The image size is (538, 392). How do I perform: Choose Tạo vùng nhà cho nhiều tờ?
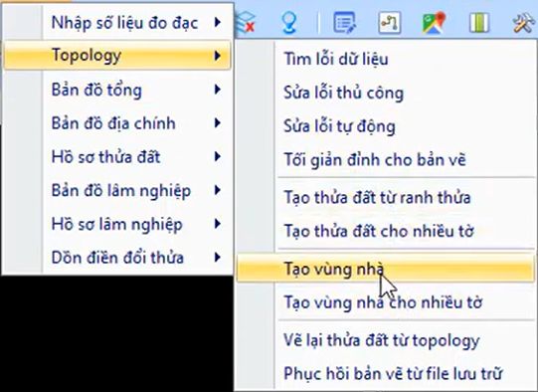[386, 302]
